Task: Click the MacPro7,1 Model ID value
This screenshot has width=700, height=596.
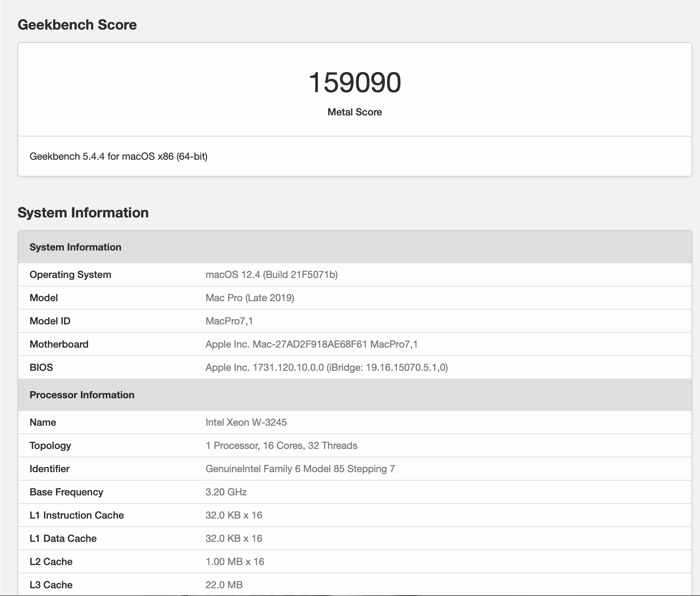Action: coord(229,321)
